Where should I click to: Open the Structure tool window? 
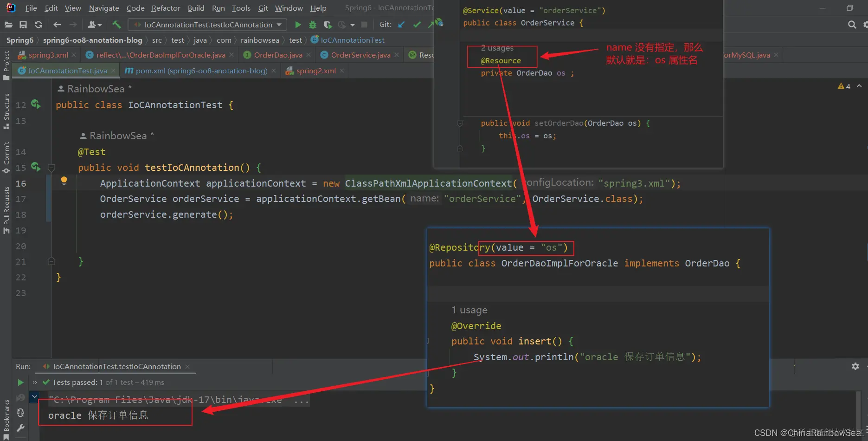[6, 111]
